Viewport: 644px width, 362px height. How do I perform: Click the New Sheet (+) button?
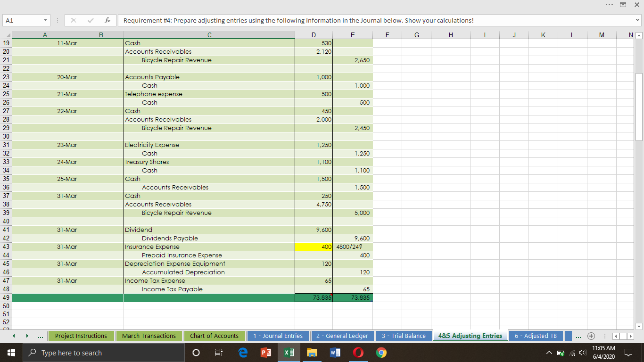[x=591, y=336]
